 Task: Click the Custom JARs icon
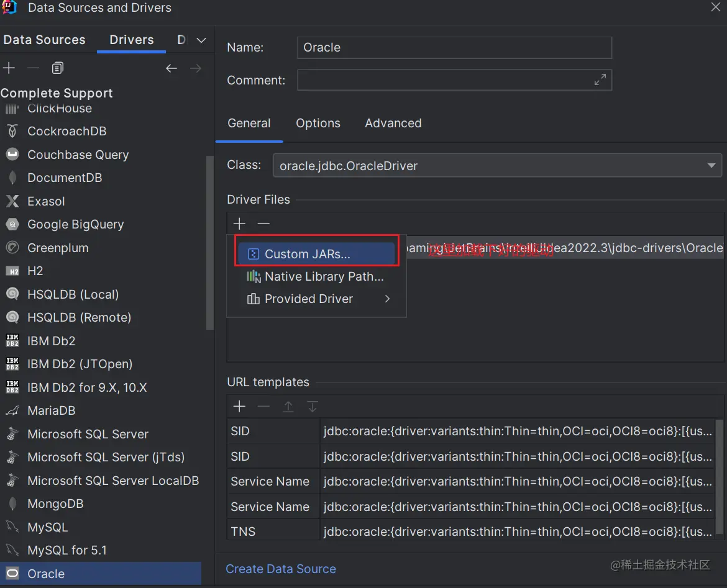tap(253, 254)
